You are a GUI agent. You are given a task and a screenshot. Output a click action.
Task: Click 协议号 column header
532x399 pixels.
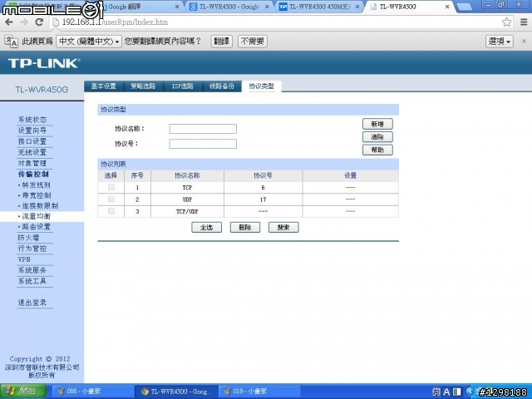pos(263,175)
